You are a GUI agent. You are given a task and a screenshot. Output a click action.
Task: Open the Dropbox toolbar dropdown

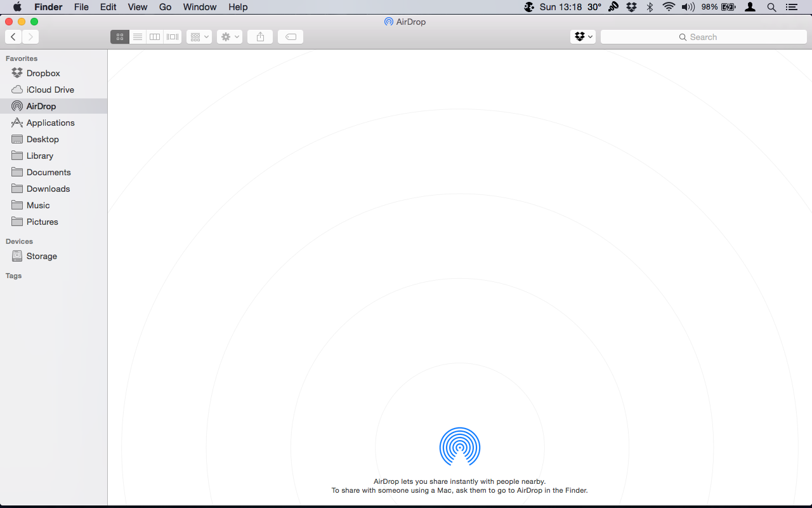tap(583, 37)
